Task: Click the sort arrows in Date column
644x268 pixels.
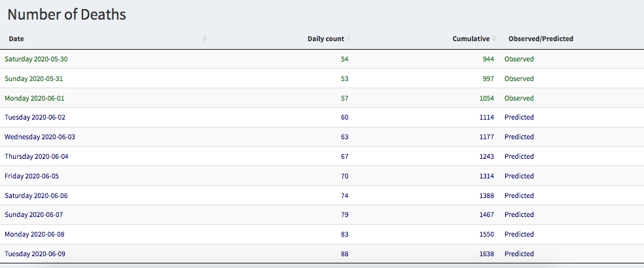Action: (x=205, y=39)
